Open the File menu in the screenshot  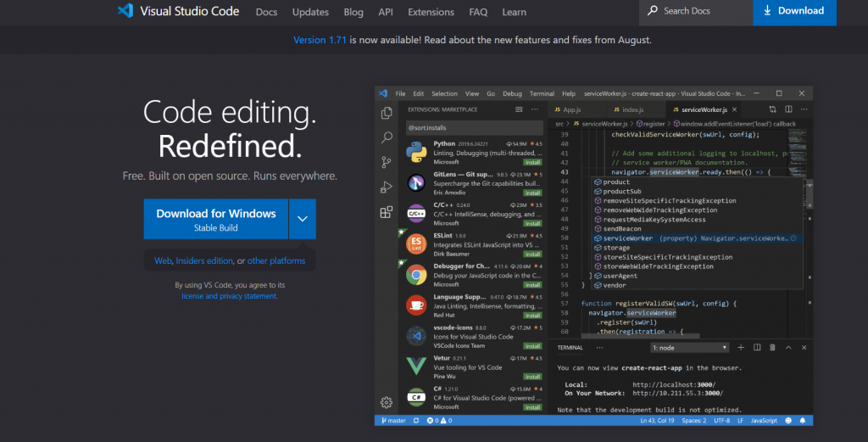click(x=400, y=93)
